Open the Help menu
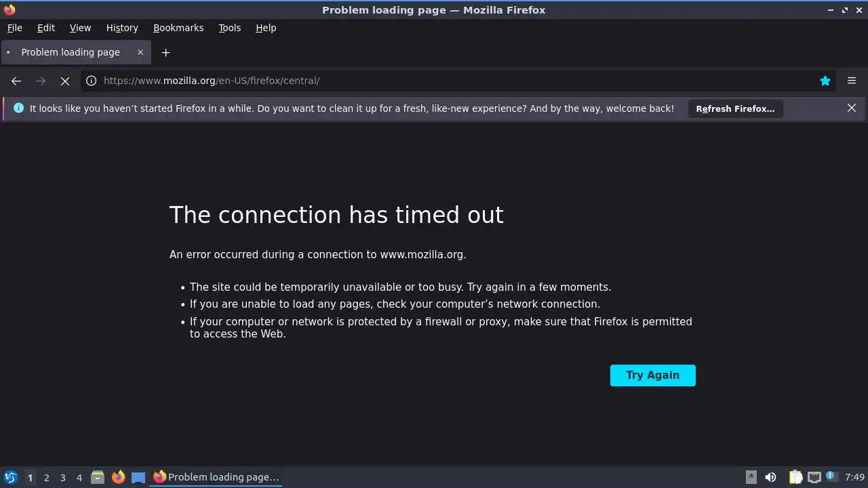The width and height of the screenshot is (868, 488). [266, 28]
